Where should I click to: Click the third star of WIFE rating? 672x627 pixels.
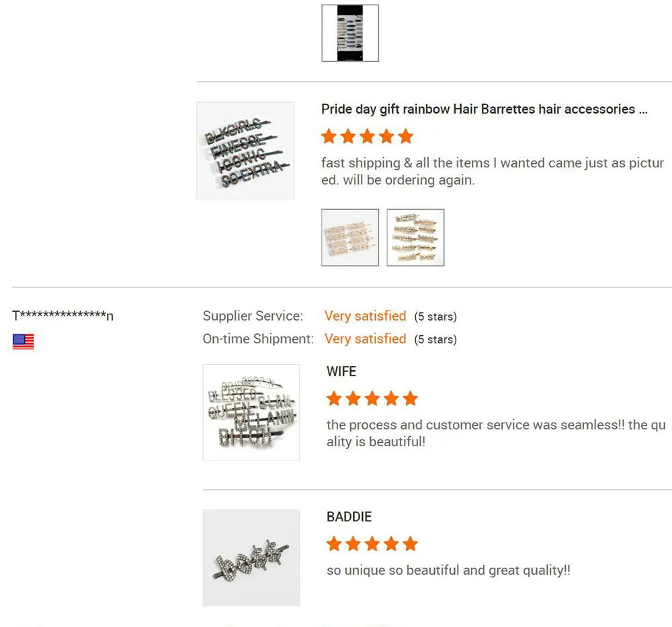[372, 399]
